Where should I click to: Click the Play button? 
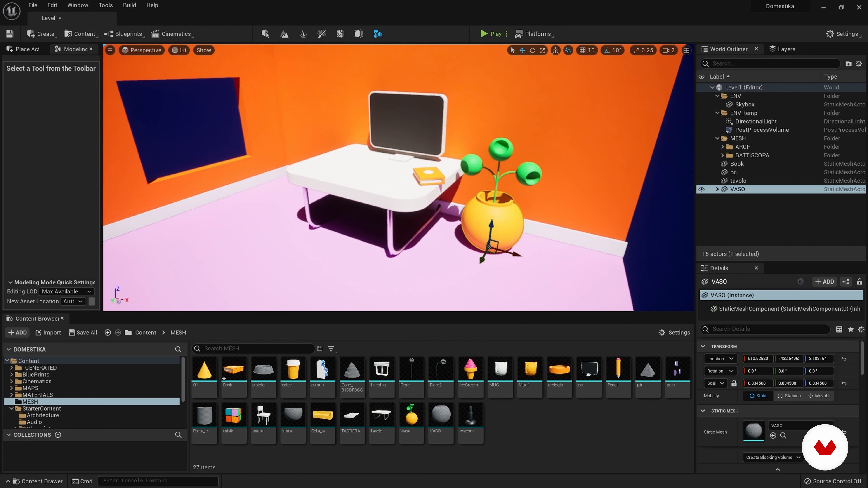491,34
